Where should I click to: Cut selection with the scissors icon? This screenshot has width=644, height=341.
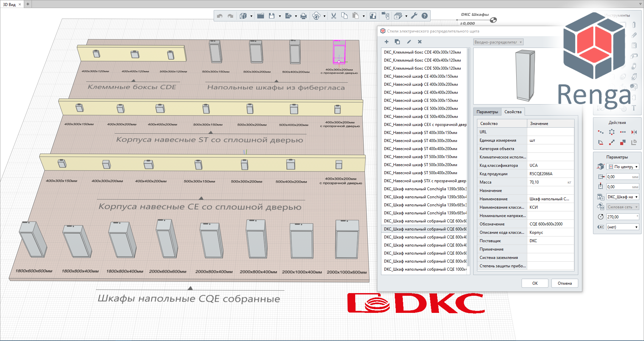(334, 16)
